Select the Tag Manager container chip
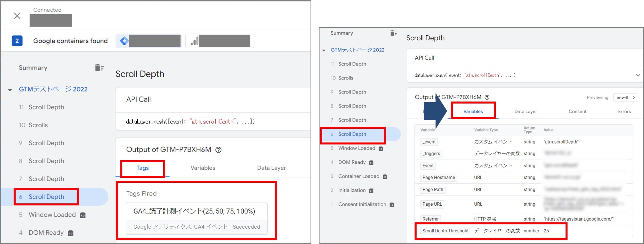644x244 pixels. tap(148, 41)
